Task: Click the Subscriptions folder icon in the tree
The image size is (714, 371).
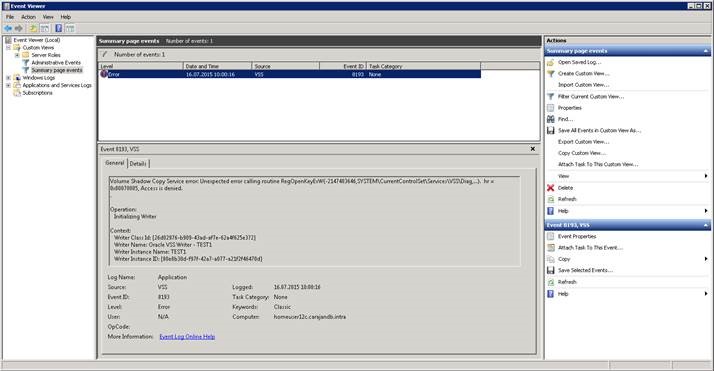Action: tap(17, 93)
